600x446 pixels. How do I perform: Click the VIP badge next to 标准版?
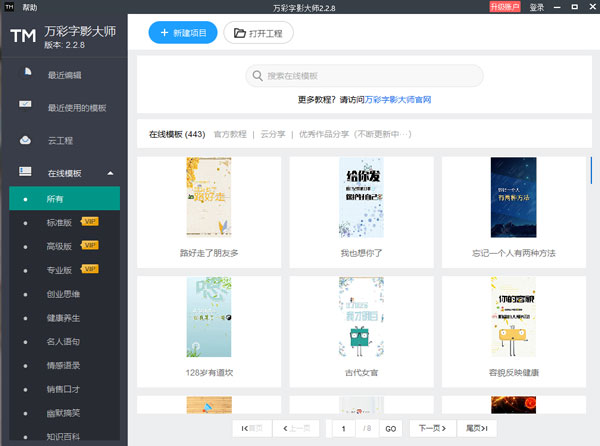[x=90, y=221]
